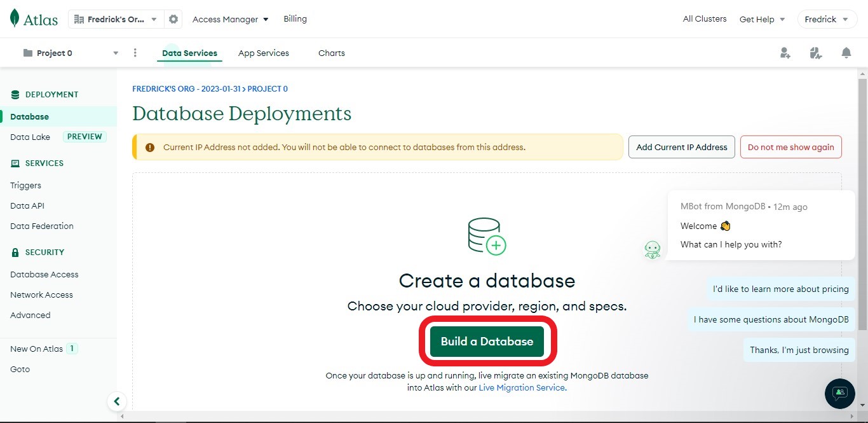This screenshot has width=868, height=423.
Task: Open the Fredrick's Org organization dropdown
Action: point(116,19)
